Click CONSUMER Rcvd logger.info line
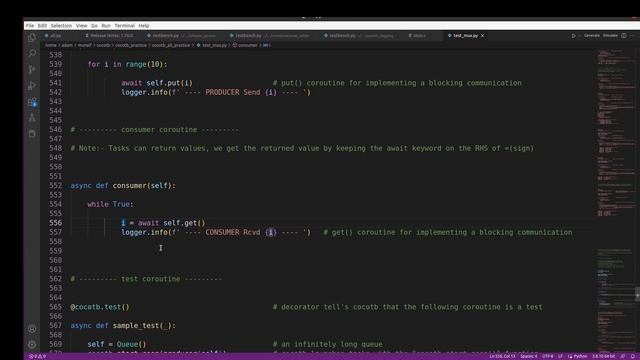The height and width of the screenshot is (360, 640). pyautogui.click(x=216, y=232)
